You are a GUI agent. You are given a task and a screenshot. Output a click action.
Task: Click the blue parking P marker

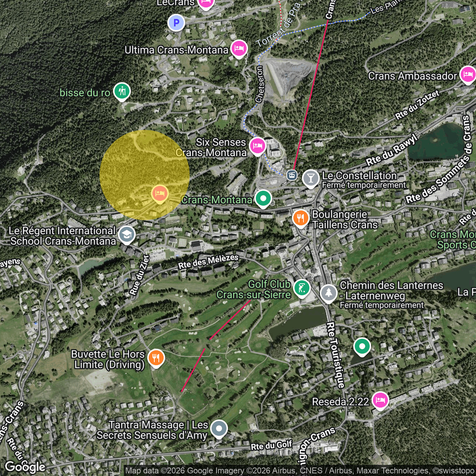tap(176, 23)
